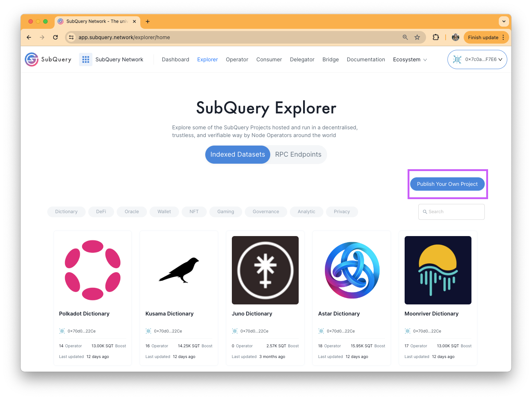Click the zoom magnifier icon in address bar
The width and height of the screenshot is (532, 399).
click(405, 37)
